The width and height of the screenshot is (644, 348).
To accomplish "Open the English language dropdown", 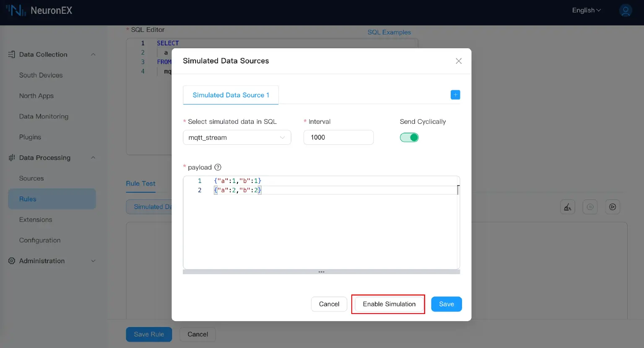I will pos(586,10).
